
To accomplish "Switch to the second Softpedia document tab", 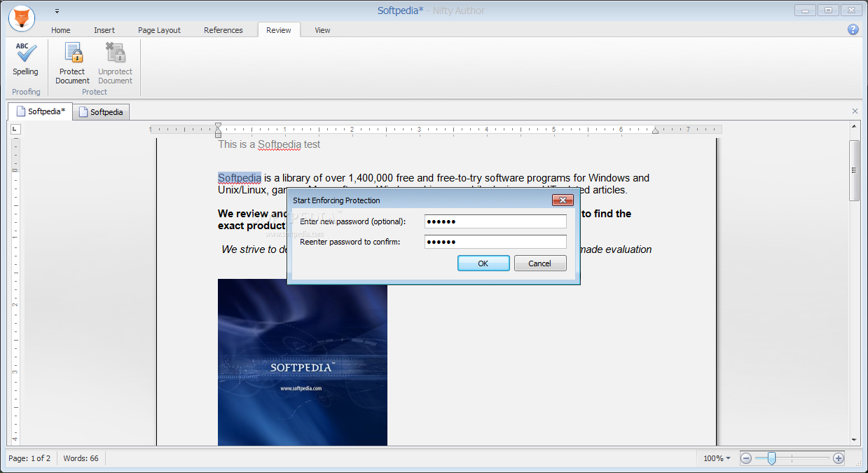I will [x=101, y=112].
